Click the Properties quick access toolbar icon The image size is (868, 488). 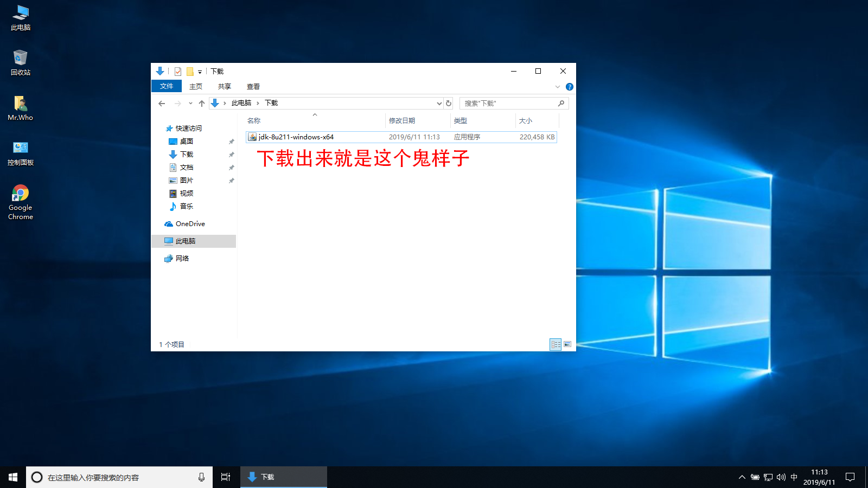177,72
